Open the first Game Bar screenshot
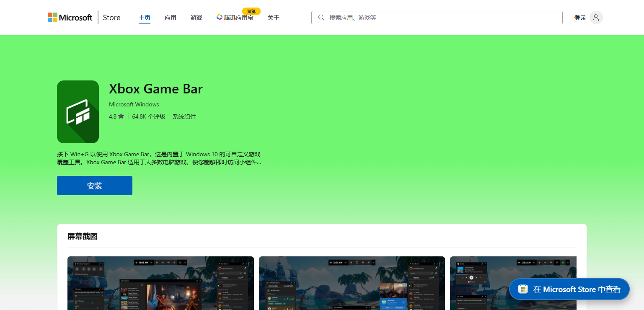The height and width of the screenshot is (310, 644). [160, 283]
